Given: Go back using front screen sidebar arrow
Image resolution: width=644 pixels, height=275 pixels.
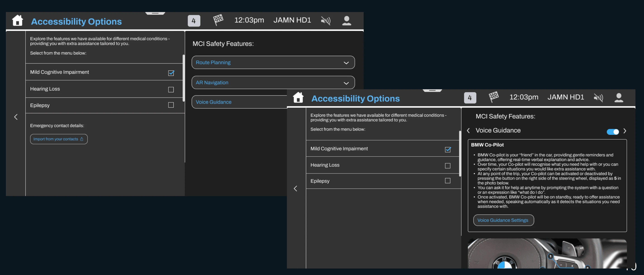Looking at the screenshot, I should pos(295,188).
